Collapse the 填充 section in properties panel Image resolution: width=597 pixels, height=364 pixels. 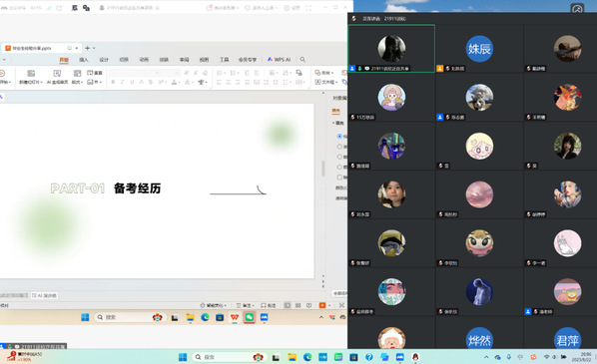(333, 123)
